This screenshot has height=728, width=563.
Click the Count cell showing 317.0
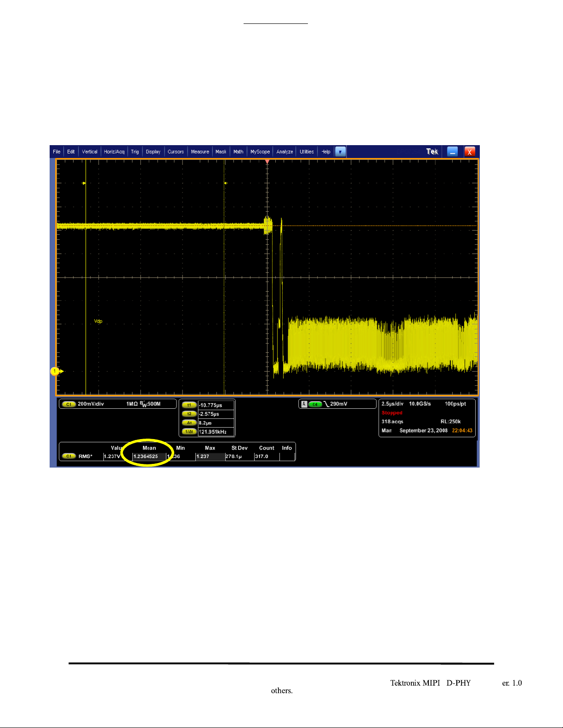click(267, 457)
